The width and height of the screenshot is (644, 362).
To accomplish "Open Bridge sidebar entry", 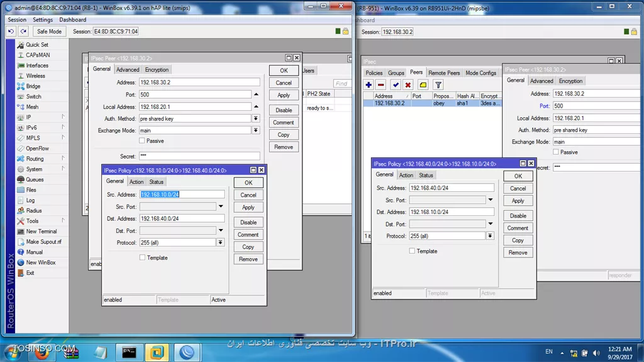I will click(33, 86).
